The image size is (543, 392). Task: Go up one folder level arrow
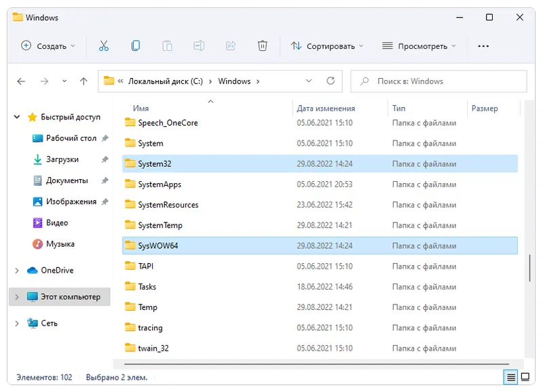[83, 81]
